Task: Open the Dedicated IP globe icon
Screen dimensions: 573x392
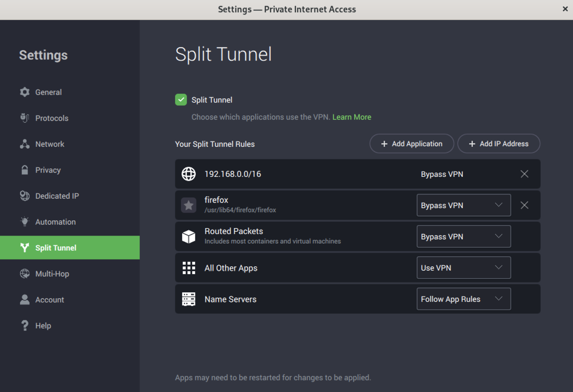Action: coord(25,196)
